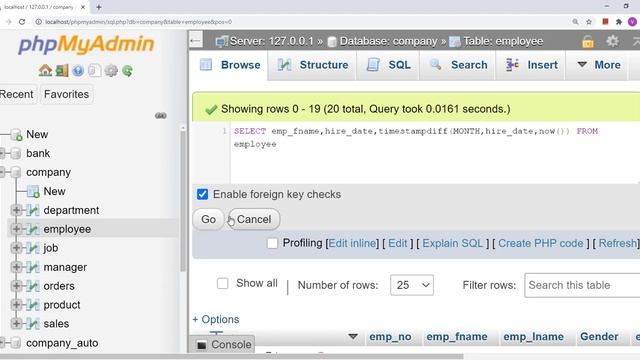Expand the job table node
Screen dimensions: 640x360
16,248
